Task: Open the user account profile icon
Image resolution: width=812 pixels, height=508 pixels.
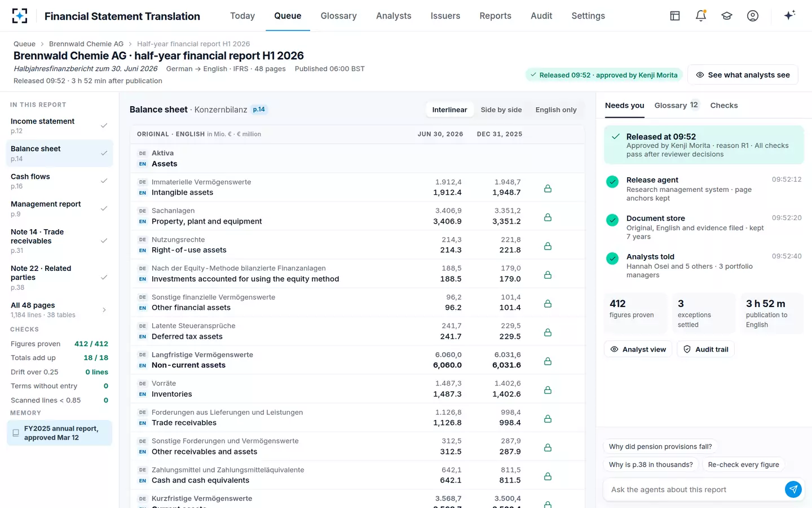Action: [753, 16]
